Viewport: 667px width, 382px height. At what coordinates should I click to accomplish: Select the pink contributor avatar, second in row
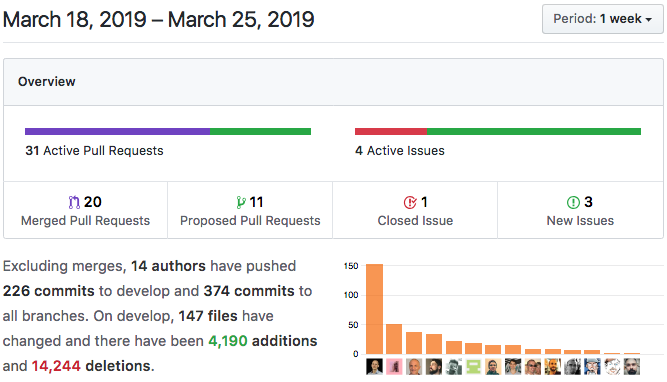[x=394, y=367]
